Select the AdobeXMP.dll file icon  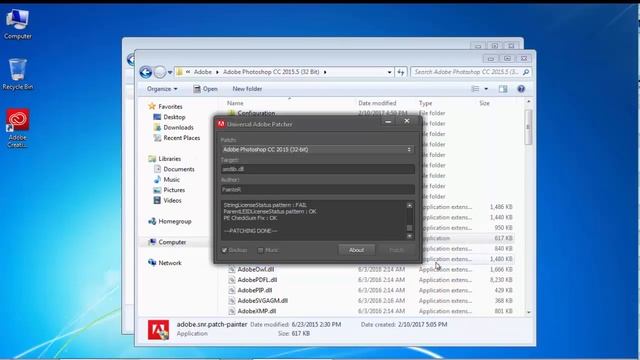pyautogui.click(x=231, y=311)
